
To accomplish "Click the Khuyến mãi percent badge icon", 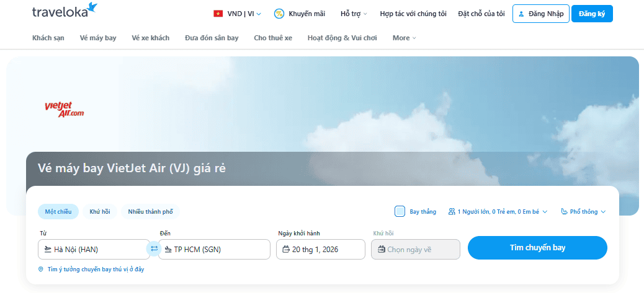I will pyautogui.click(x=279, y=14).
